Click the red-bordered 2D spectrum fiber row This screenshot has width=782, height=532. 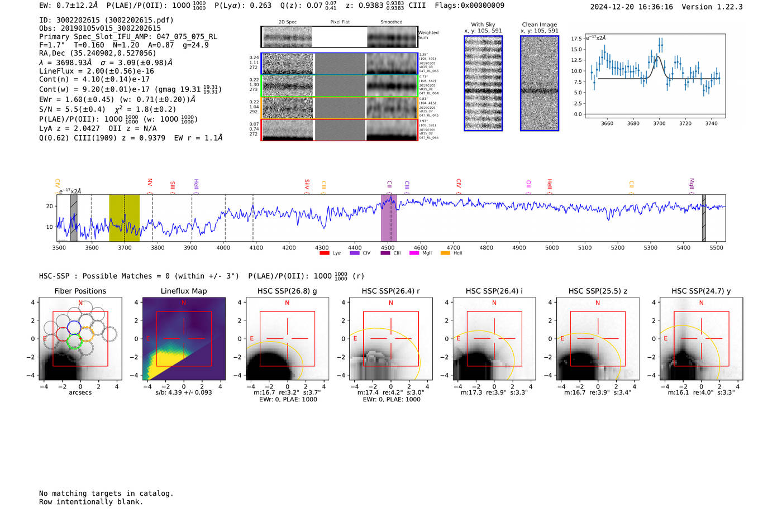pyautogui.click(x=340, y=130)
